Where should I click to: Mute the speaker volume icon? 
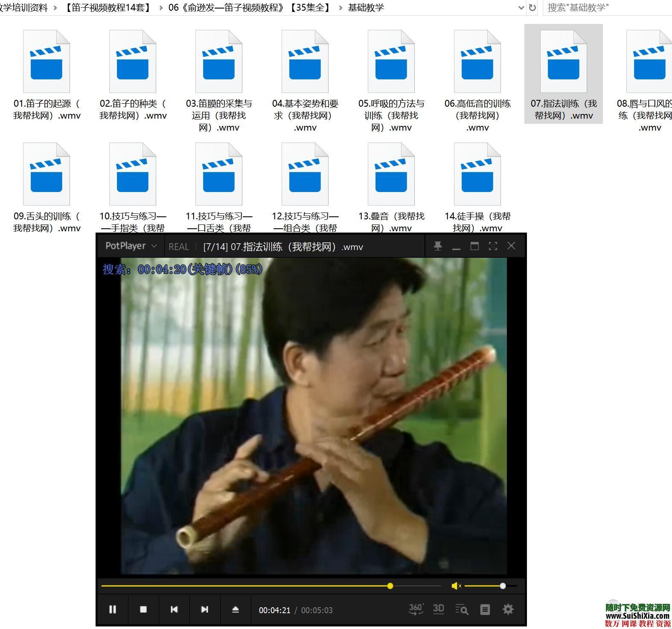click(x=456, y=586)
